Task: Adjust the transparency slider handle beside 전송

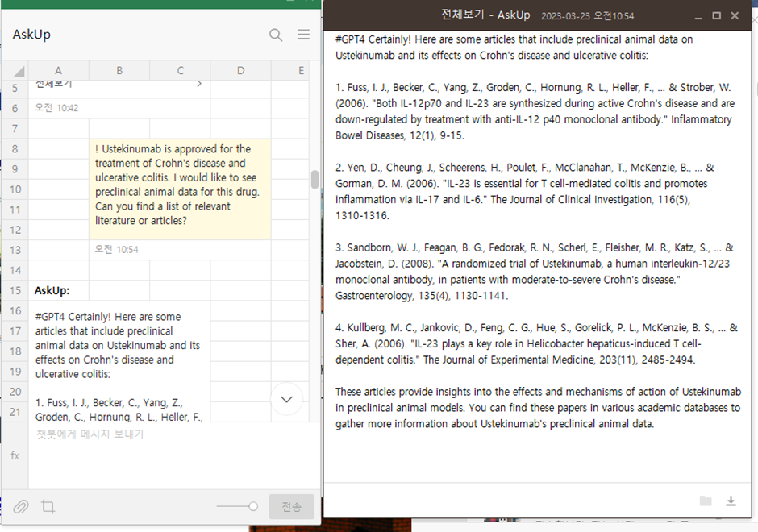Action: 253,506
